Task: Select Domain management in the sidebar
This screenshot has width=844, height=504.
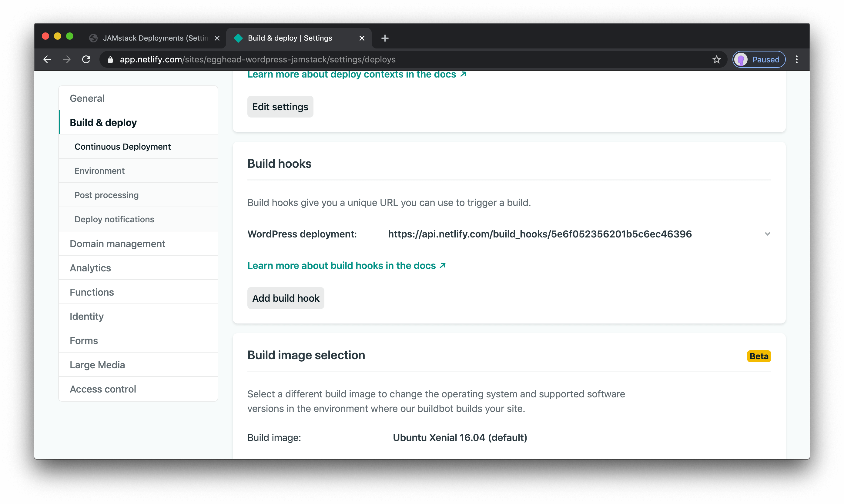Action: [x=117, y=244]
